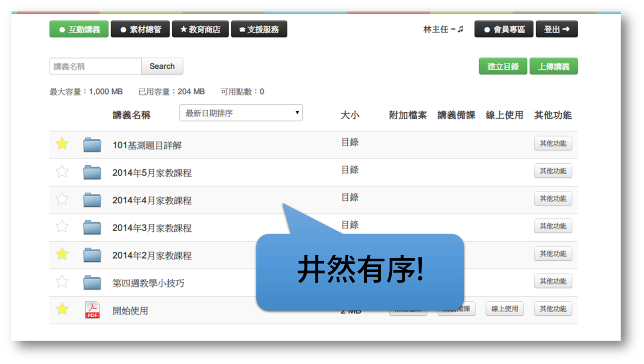This screenshot has height=364, width=644.
Task: Open the 開始使用 file name
Action: click(130, 311)
